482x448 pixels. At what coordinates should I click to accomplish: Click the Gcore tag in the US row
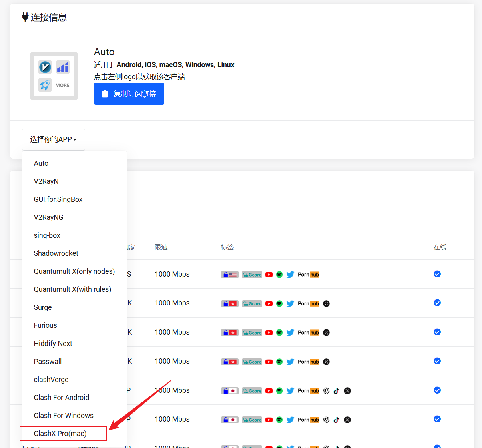click(252, 275)
